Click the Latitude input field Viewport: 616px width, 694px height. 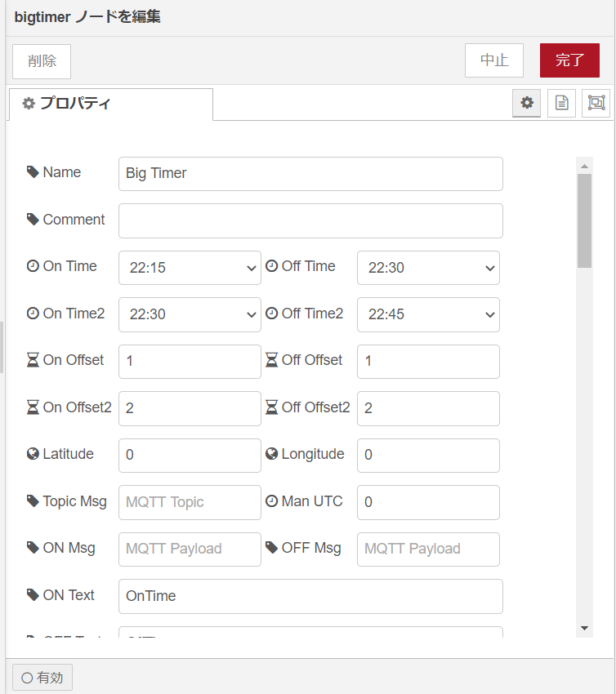coord(190,456)
